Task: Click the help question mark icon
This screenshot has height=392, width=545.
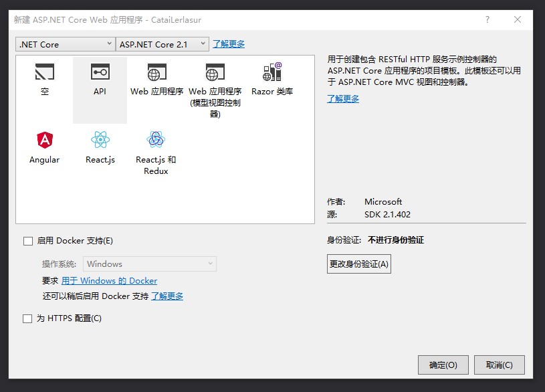Action: tap(487, 19)
